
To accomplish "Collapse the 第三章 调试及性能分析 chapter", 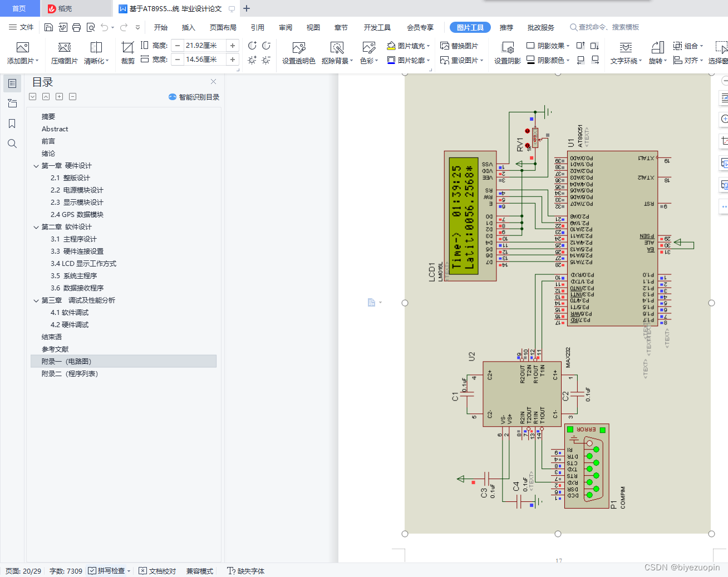I will click(x=36, y=300).
